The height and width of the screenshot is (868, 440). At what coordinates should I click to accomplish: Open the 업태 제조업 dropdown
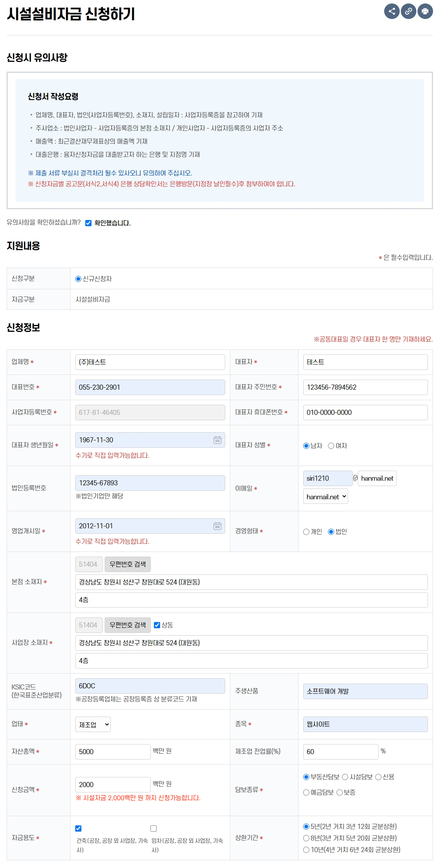click(93, 725)
